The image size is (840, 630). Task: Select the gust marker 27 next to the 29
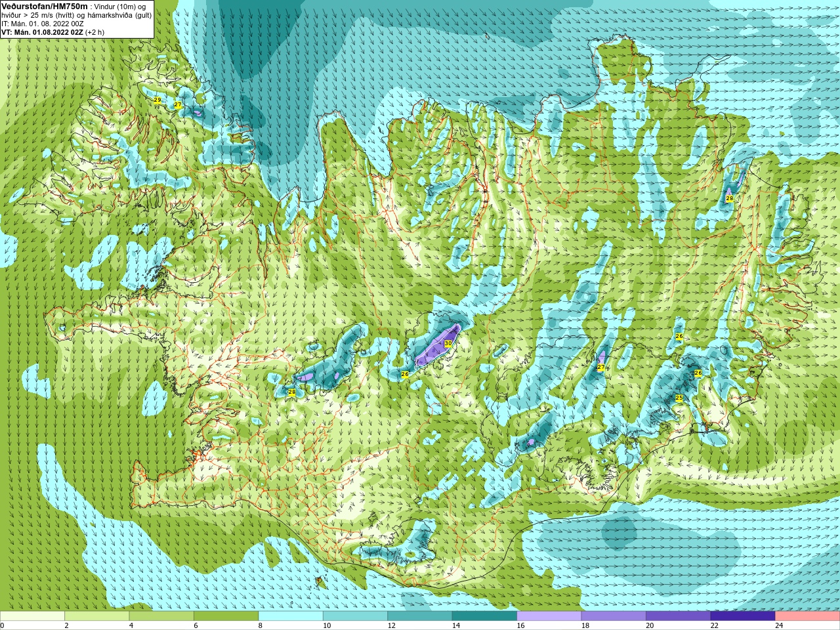[x=177, y=105]
